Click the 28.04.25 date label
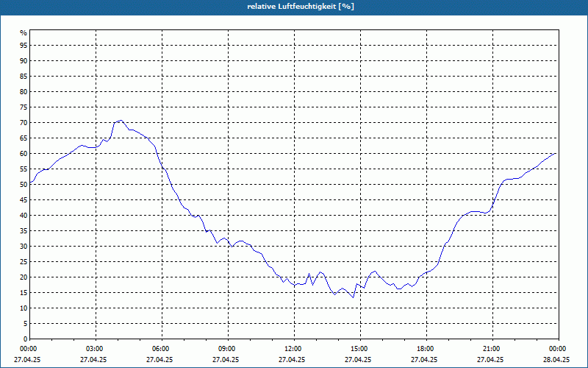Image resolution: width=588 pixels, height=368 pixels. coord(556,359)
